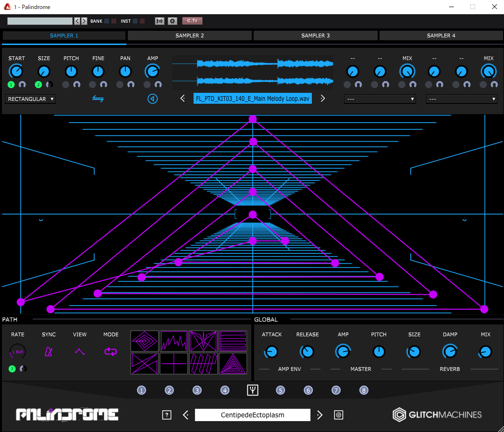The image size is (504, 432).
Task: Open the second effect dropdown at far right
Action: point(461,99)
